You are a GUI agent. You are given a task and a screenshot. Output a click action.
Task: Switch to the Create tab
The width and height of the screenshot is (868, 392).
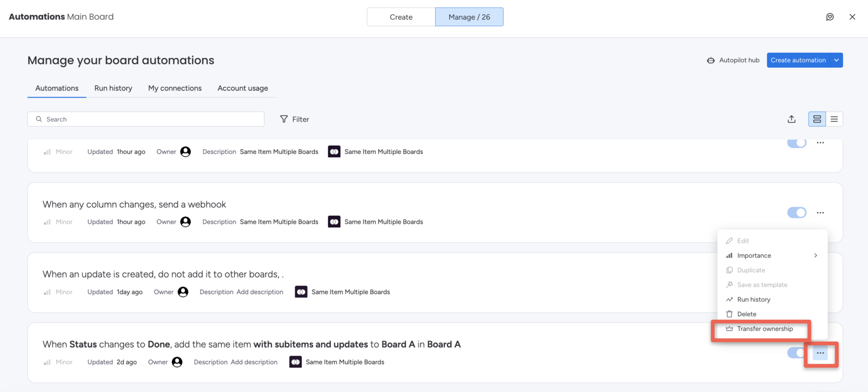[401, 17]
